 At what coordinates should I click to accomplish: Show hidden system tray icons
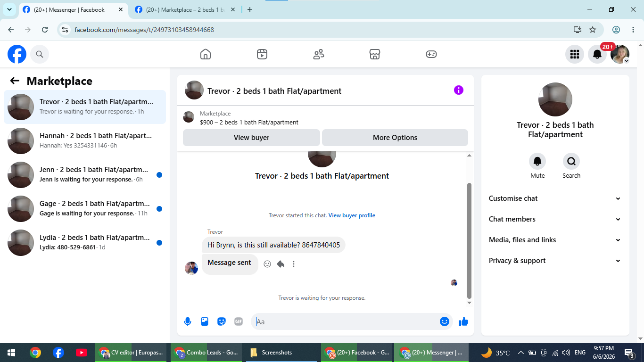[521, 353]
